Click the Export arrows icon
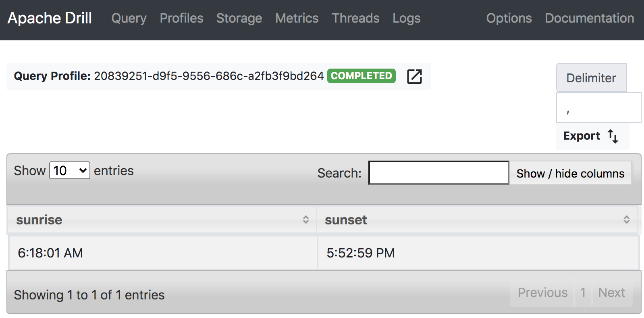644x318 pixels. pyautogui.click(x=613, y=136)
